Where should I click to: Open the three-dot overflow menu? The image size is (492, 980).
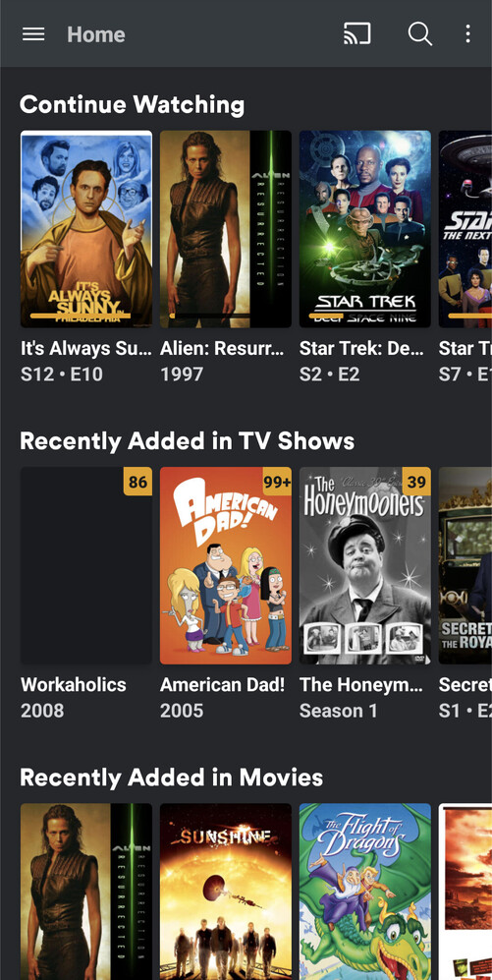click(x=467, y=33)
